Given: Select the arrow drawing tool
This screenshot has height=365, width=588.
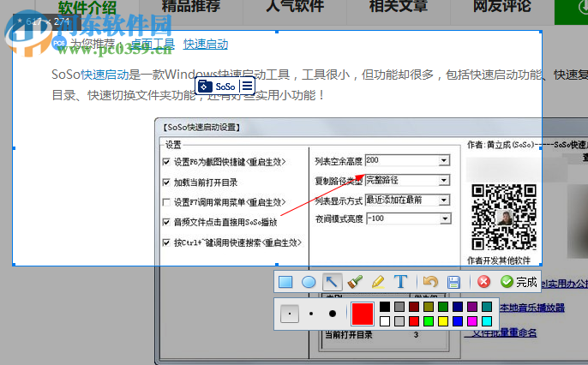Looking at the screenshot, I should tap(332, 282).
